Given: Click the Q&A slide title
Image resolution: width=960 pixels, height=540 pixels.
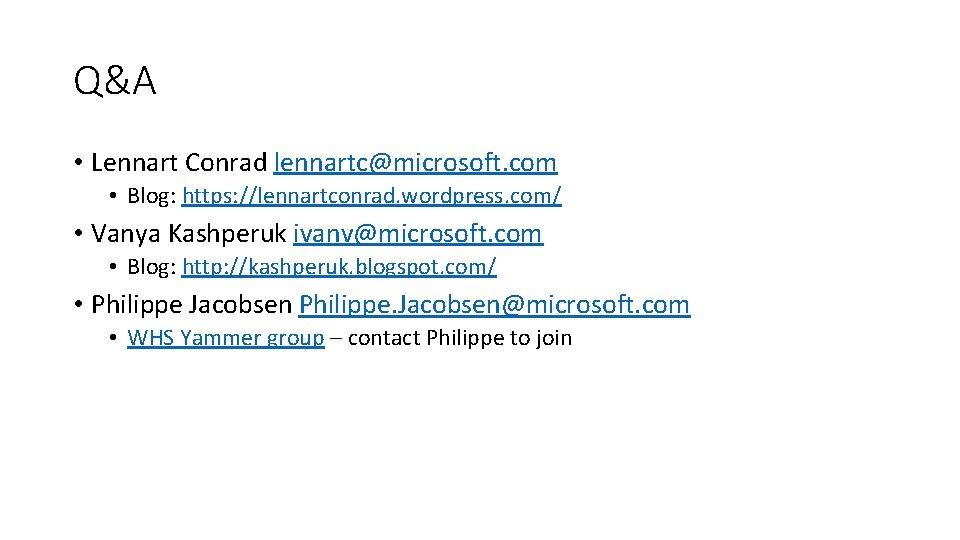Looking at the screenshot, I should pos(115,83).
